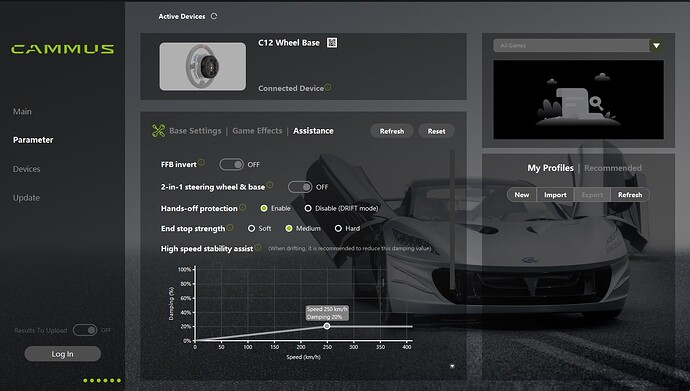690x391 pixels.
Task: Click the damping curve point at 250 km/h
Action: point(327,326)
